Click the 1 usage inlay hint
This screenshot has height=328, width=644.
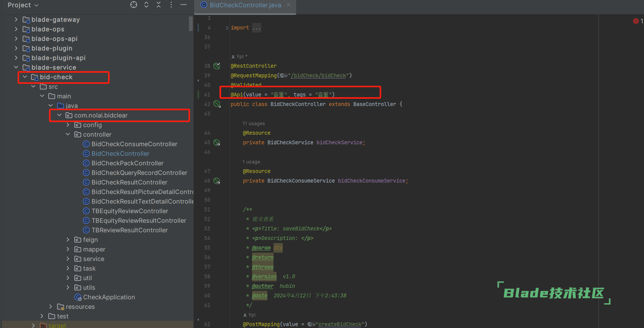pos(251,162)
